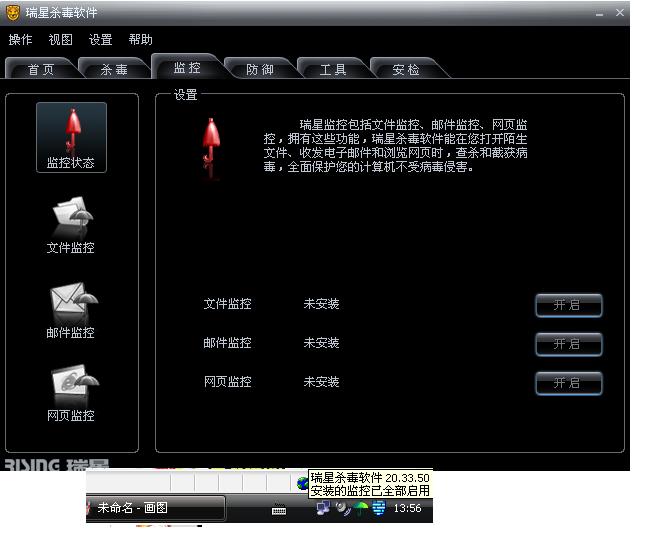Image resolution: width=663 pixels, height=546 pixels.
Task: Click the blue shield tray icon
Action: coord(379,508)
